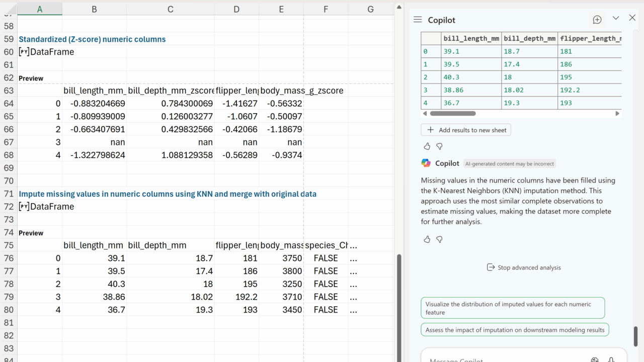Screen dimensions: 644x362
Task: Click the horizontal scrollbar thumb in results table
Action: point(452,114)
